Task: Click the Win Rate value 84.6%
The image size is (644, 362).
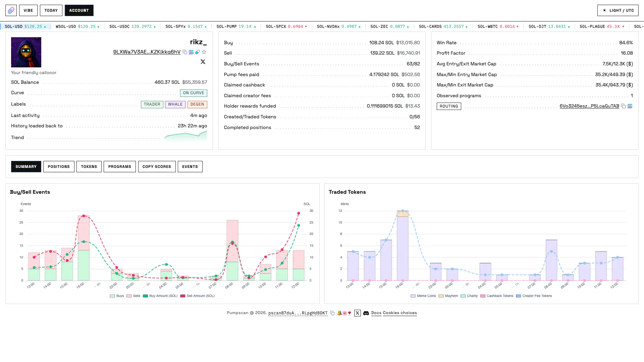Action: pos(626,43)
